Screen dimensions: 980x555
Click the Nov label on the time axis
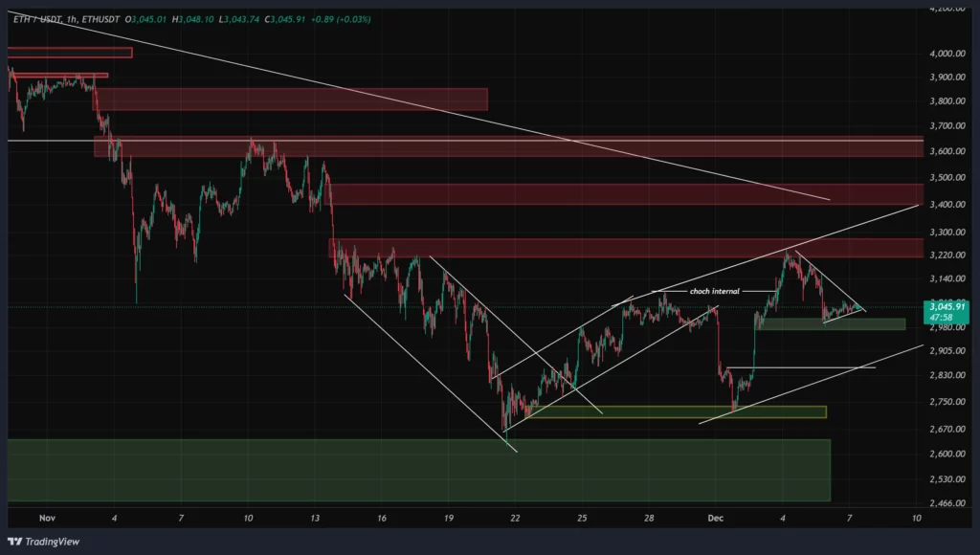[48, 519]
